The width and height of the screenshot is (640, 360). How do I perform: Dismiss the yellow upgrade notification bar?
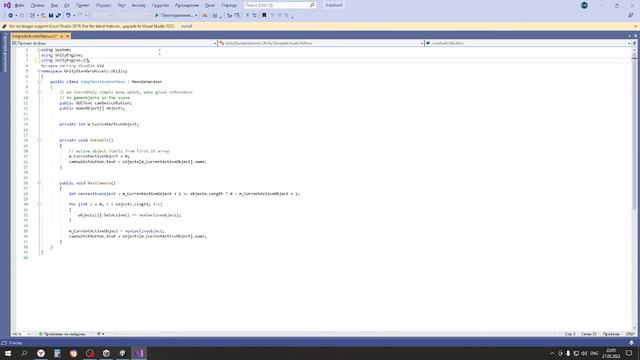click(635, 26)
